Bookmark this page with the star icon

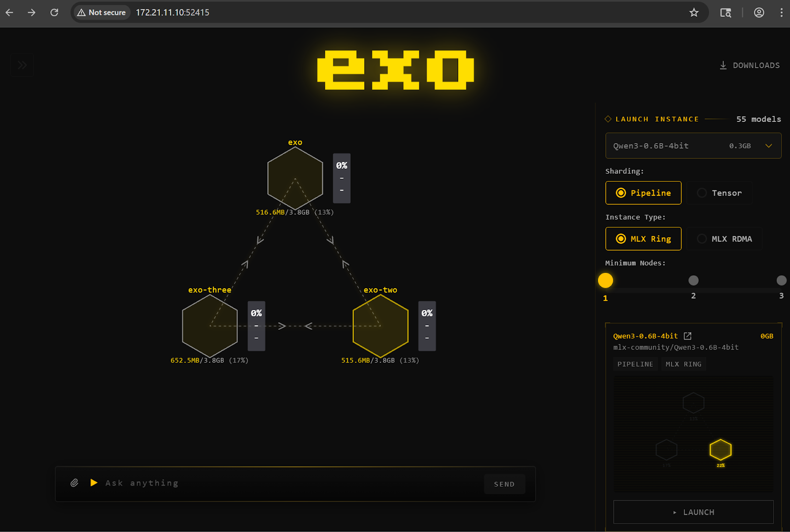pyautogui.click(x=694, y=12)
